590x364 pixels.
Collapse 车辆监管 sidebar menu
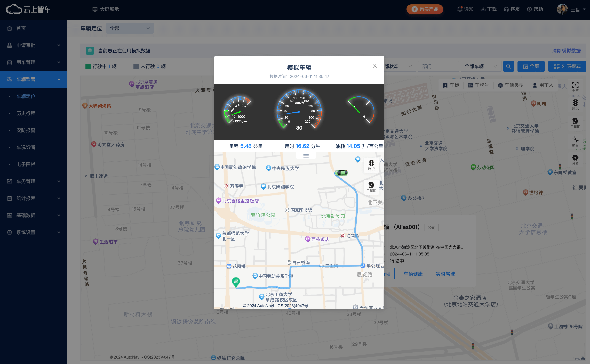point(33,79)
